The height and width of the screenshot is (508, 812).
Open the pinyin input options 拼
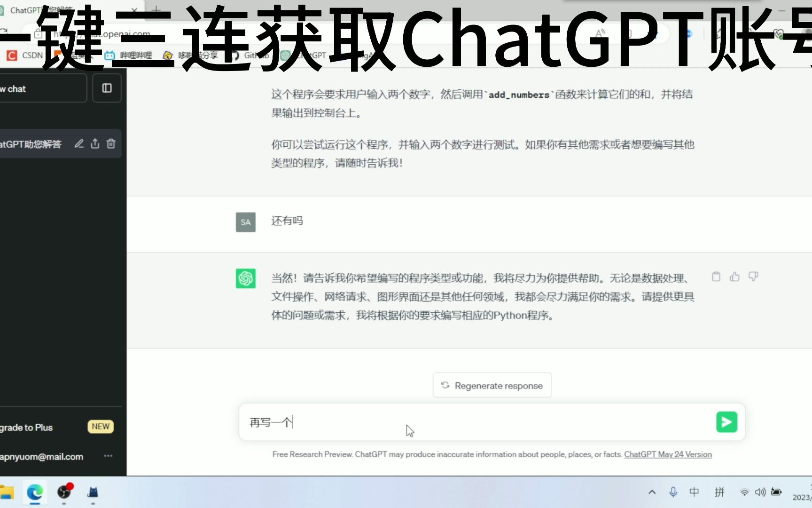[x=719, y=492]
